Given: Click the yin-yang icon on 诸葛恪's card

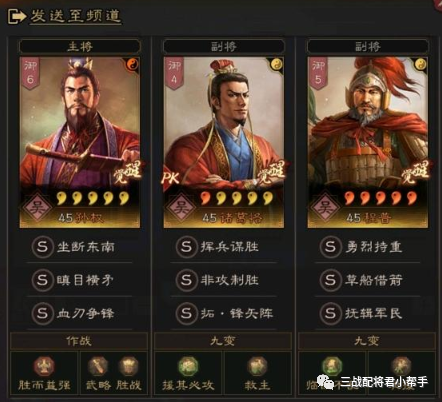Looking at the screenshot, I should click(x=276, y=64).
